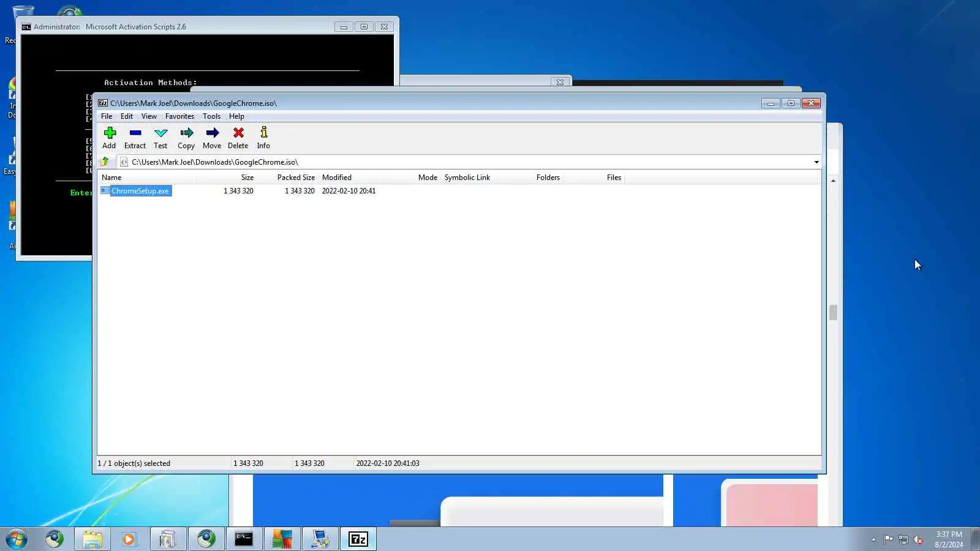The width and height of the screenshot is (980, 551).
Task: Extract the archive using the Extract button
Action: [135, 138]
